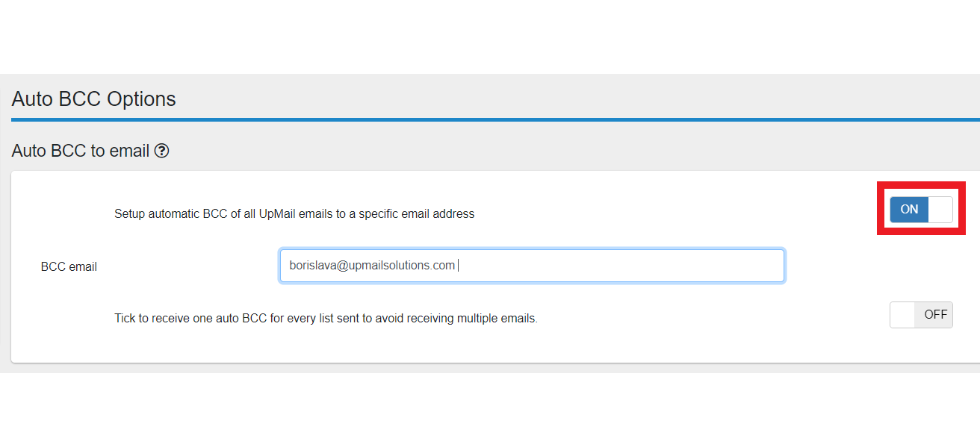Click the BCC email field label

[69, 266]
